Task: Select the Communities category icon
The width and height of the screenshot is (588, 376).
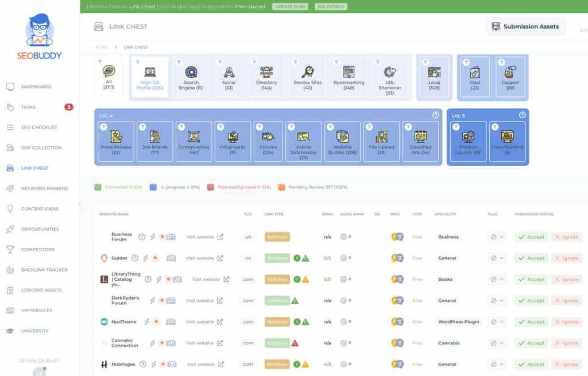Action: pyautogui.click(x=194, y=137)
